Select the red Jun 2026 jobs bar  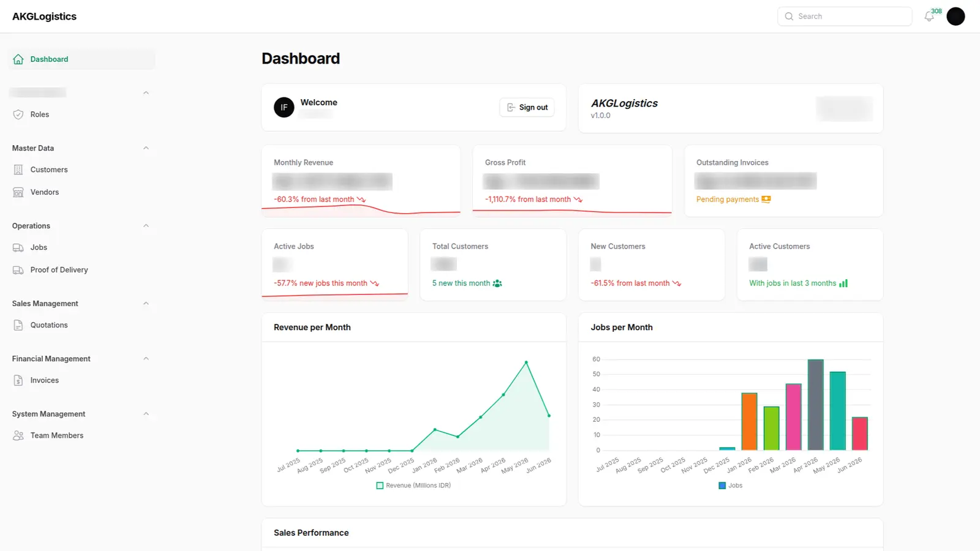(860, 433)
